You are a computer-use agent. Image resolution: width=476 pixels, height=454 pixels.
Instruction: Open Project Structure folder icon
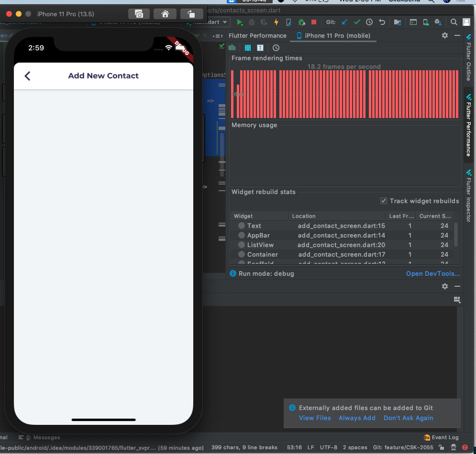[x=398, y=22]
